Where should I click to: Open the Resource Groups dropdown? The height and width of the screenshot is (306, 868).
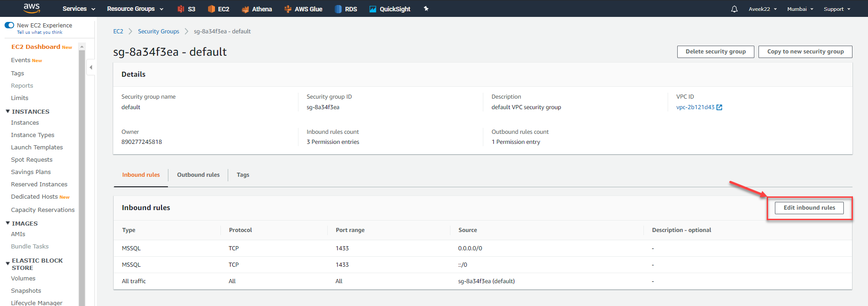[x=135, y=9]
